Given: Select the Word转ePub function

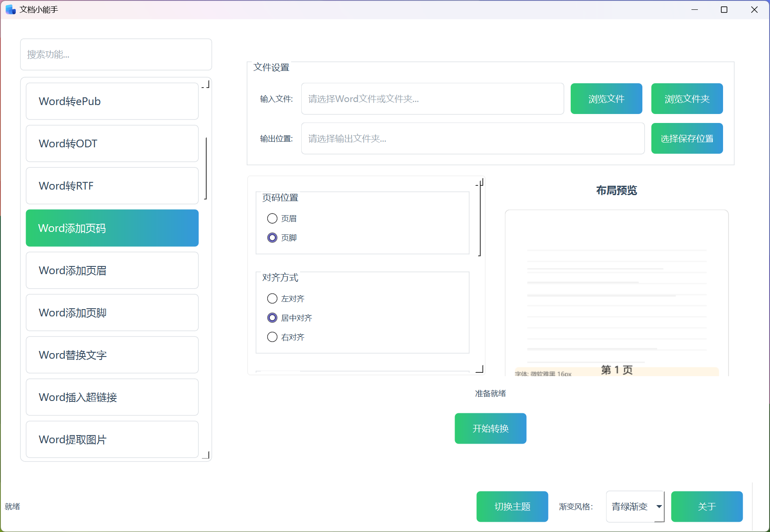Looking at the screenshot, I should click(112, 101).
